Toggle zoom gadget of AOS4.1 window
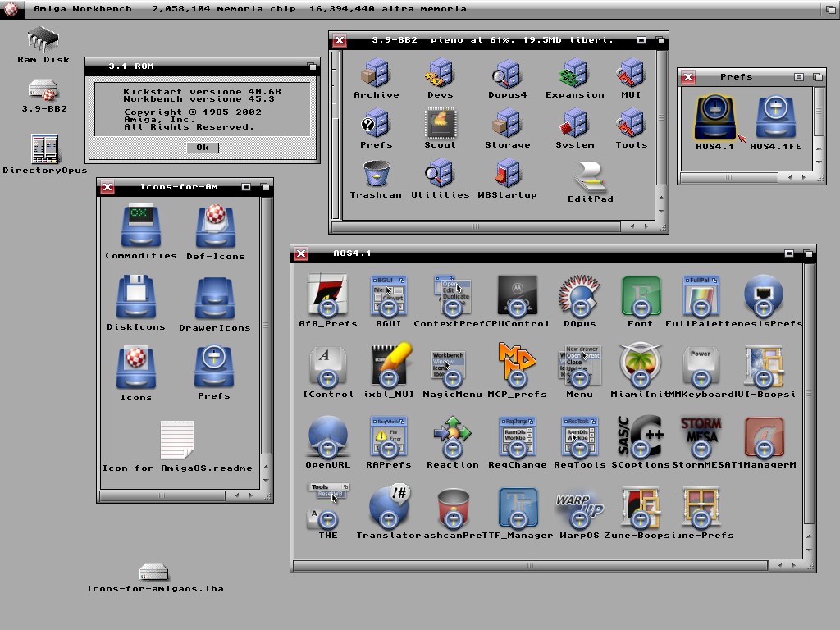The image size is (840, 630). pyautogui.click(x=789, y=253)
